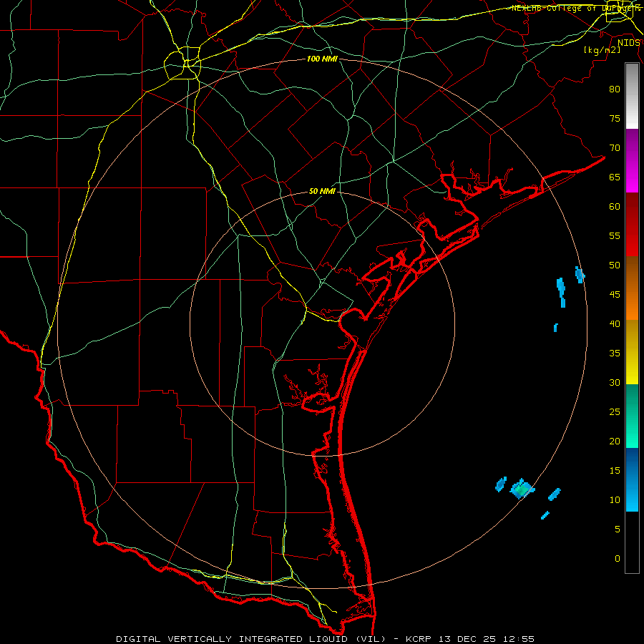
Task: Click the "50" value on the color scale
Action: (615, 265)
